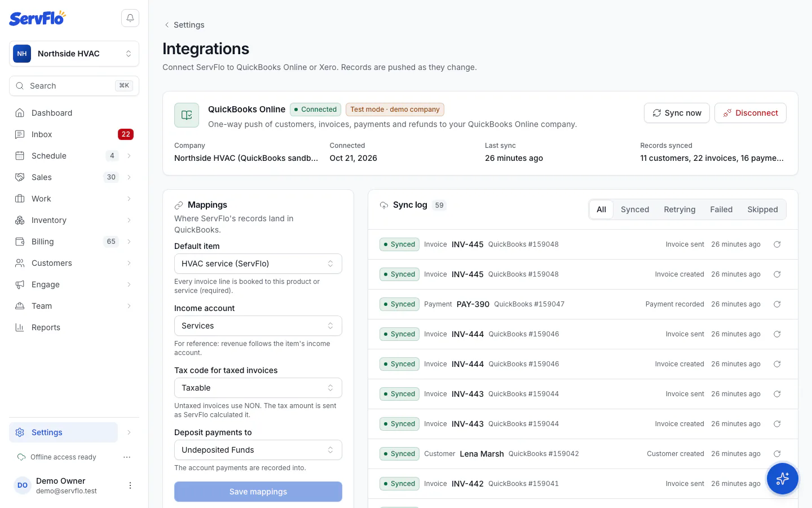This screenshot has height=508, width=812.
Task: Click the QuickBooks Online book icon
Action: [x=187, y=115]
